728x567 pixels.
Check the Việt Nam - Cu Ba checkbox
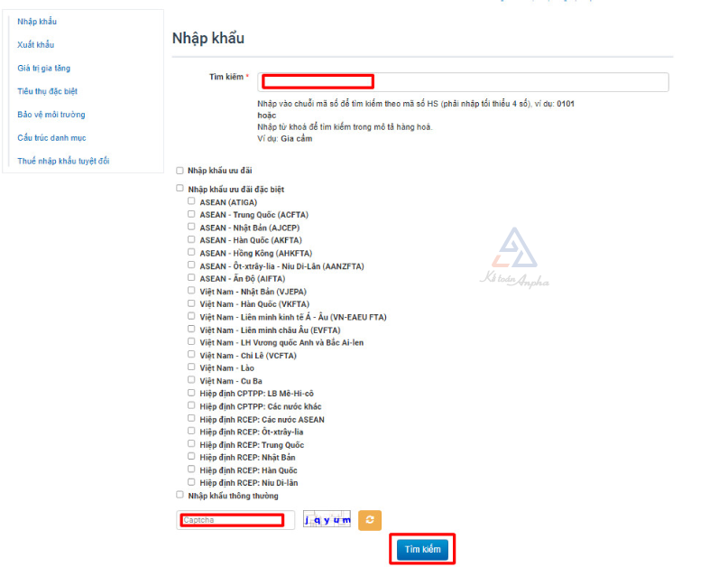pyautogui.click(x=191, y=380)
